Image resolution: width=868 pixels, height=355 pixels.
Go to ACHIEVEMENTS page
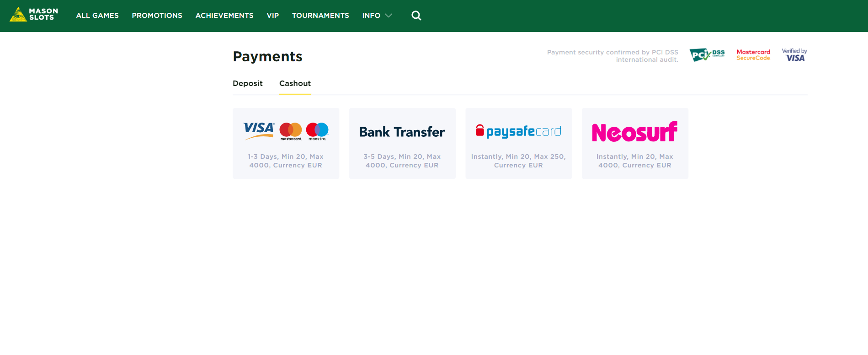(x=224, y=16)
